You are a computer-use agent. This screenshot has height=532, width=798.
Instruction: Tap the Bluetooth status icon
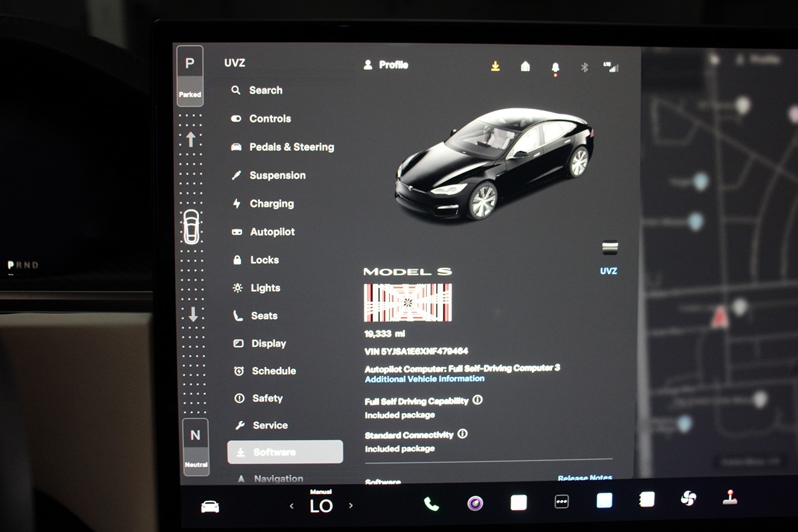[585, 67]
